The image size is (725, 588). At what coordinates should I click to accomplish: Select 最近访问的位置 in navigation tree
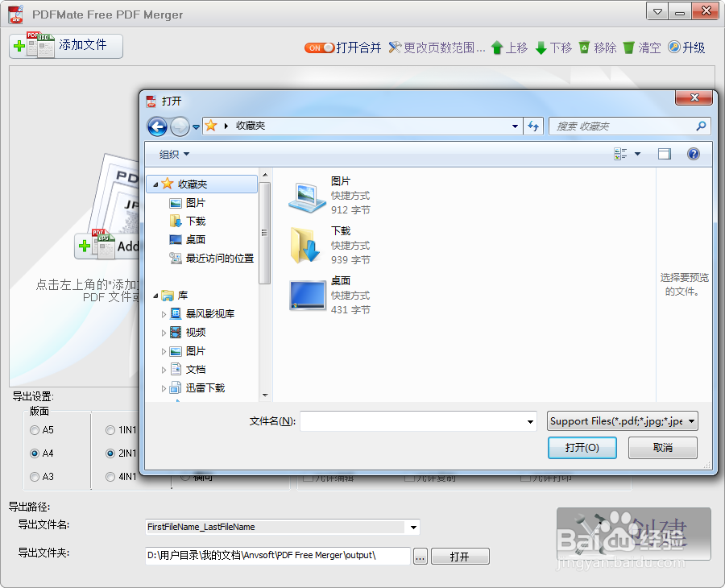220,259
